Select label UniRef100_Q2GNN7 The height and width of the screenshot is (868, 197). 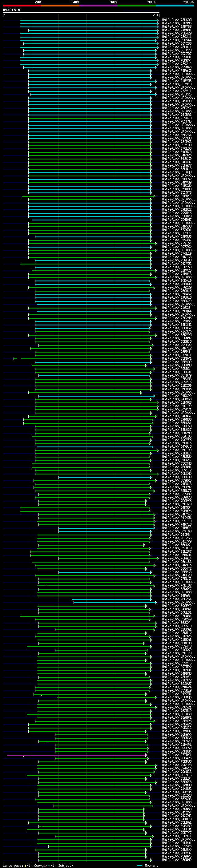click(177, 338)
